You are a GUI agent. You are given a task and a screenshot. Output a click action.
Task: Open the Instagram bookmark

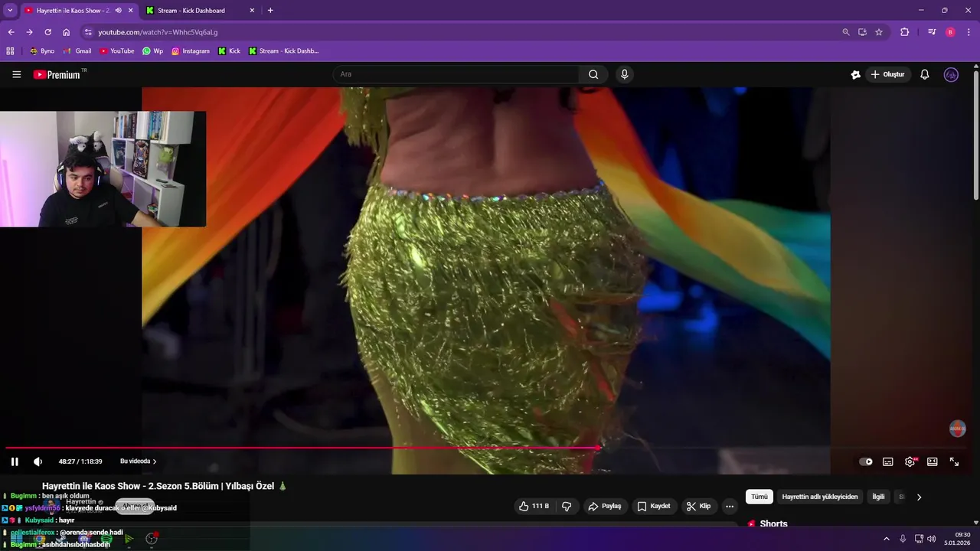tap(190, 51)
